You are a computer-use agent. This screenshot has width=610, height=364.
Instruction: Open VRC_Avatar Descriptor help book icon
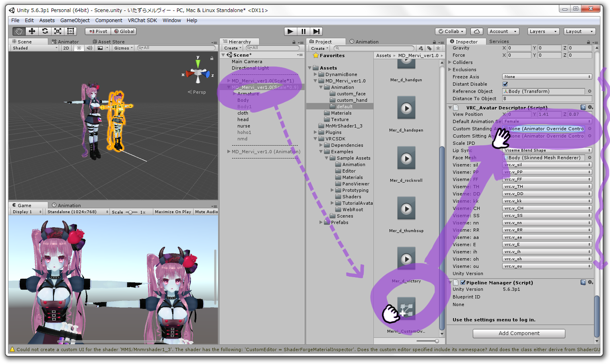point(583,107)
